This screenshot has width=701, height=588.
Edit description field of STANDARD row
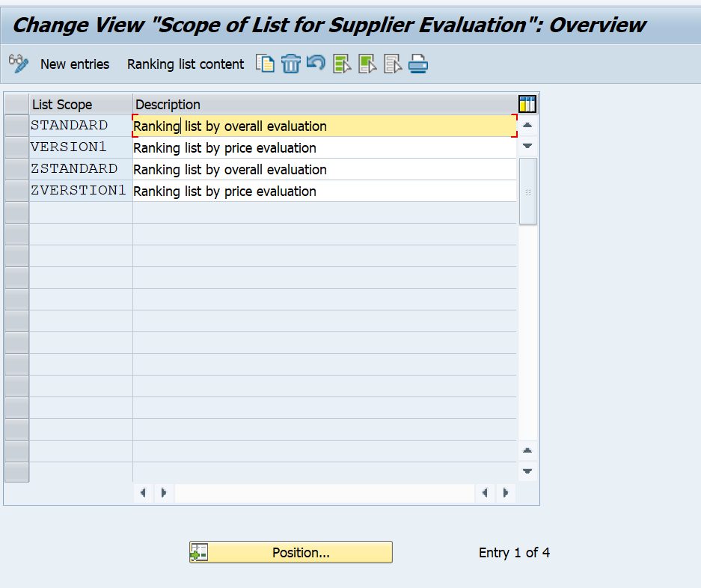325,126
